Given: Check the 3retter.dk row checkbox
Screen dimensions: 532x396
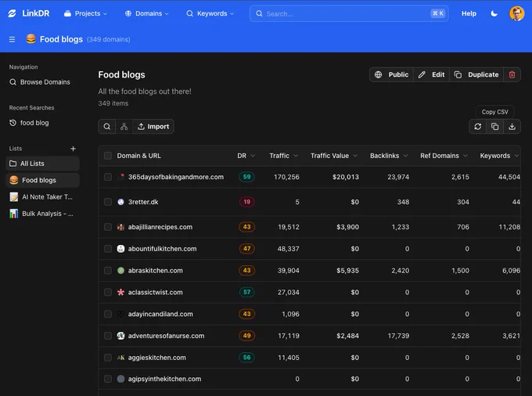Looking at the screenshot, I should (x=108, y=202).
